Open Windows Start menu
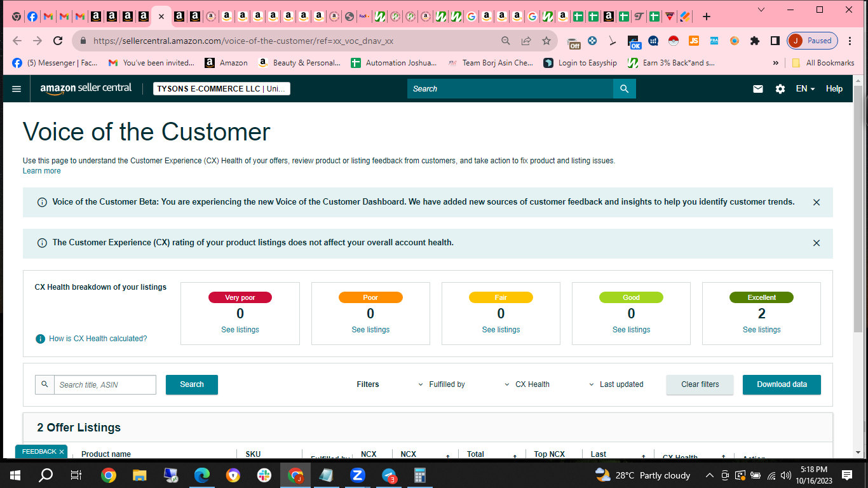Image resolution: width=868 pixels, height=488 pixels. point(15,475)
